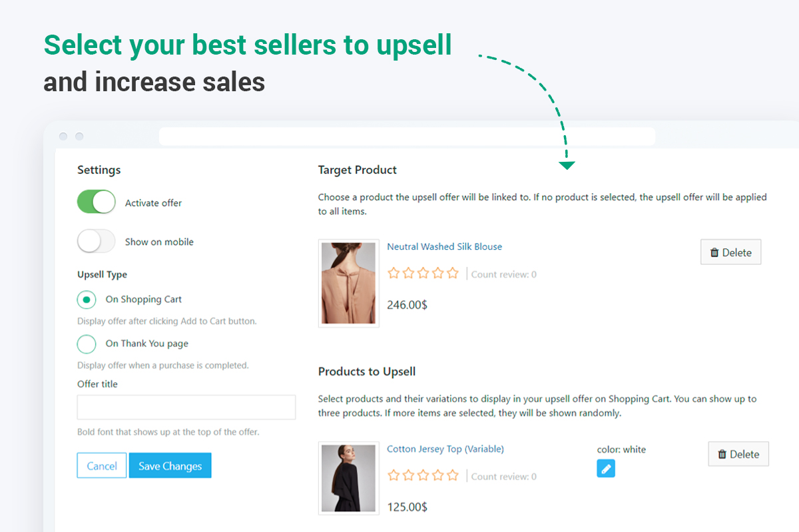The image size is (799, 532).
Task: Click the first rating star of Cotton Jersey Top
Action: pyautogui.click(x=394, y=475)
